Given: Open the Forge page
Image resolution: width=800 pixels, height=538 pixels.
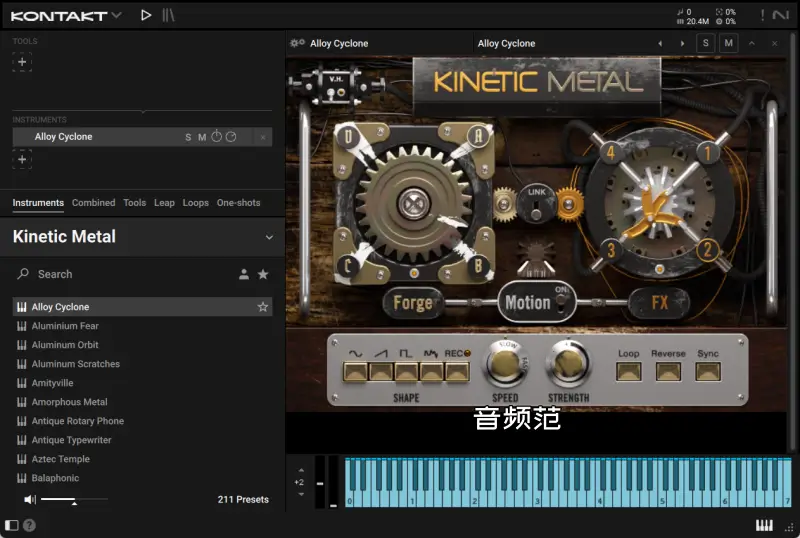Looking at the screenshot, I should 413,303.
